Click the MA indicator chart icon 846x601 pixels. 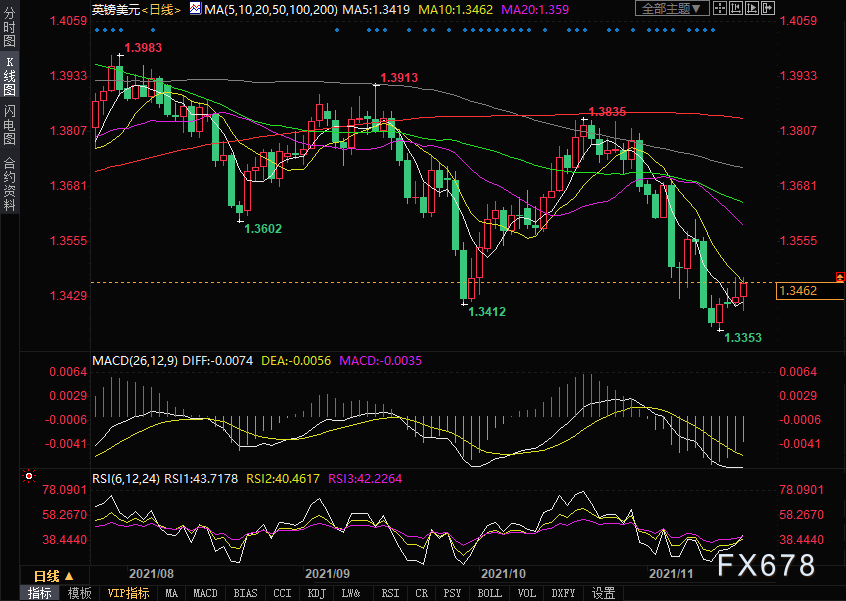pos(195,8)
